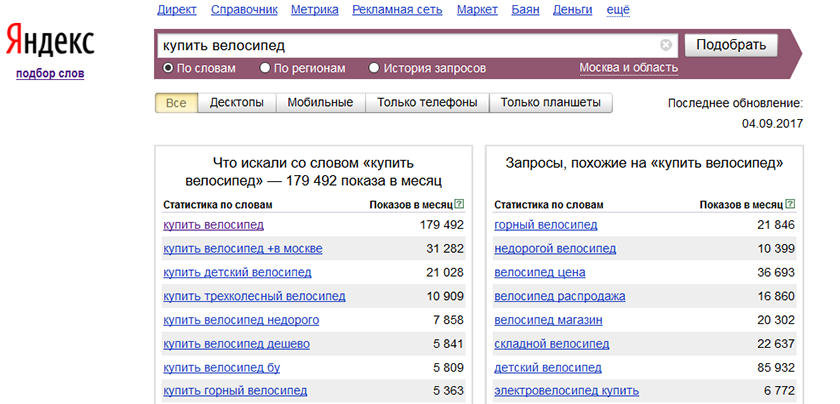The image size is (840, 404).
Task: Open купить горный велосипед link
Action: point(235,391)
